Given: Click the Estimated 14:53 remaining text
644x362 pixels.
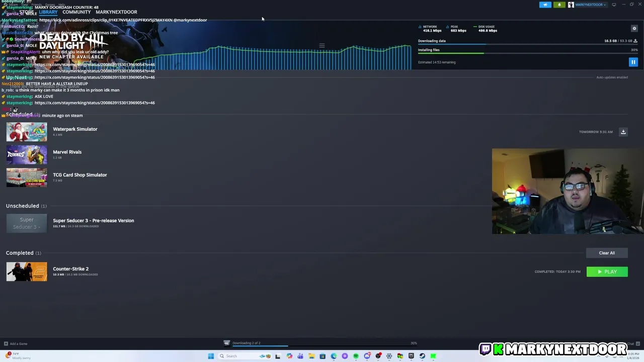Looking at the screenshot, I should coord(437,62).
